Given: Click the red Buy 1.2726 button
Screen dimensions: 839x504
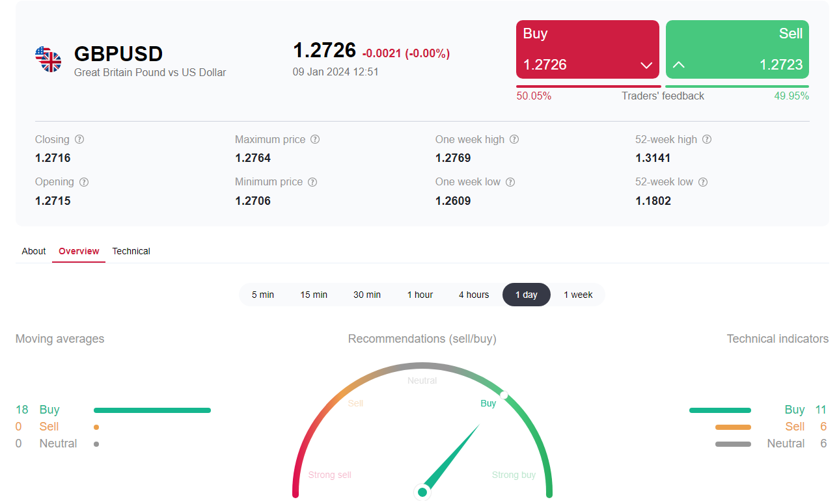Looking at the screenshot, I should click(x=588, y=49).
